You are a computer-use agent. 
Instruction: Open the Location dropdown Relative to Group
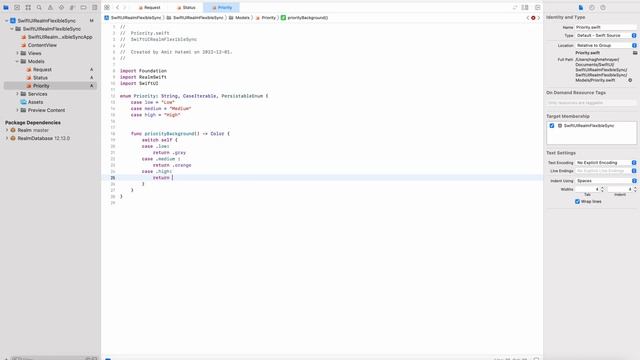[606, 45]
